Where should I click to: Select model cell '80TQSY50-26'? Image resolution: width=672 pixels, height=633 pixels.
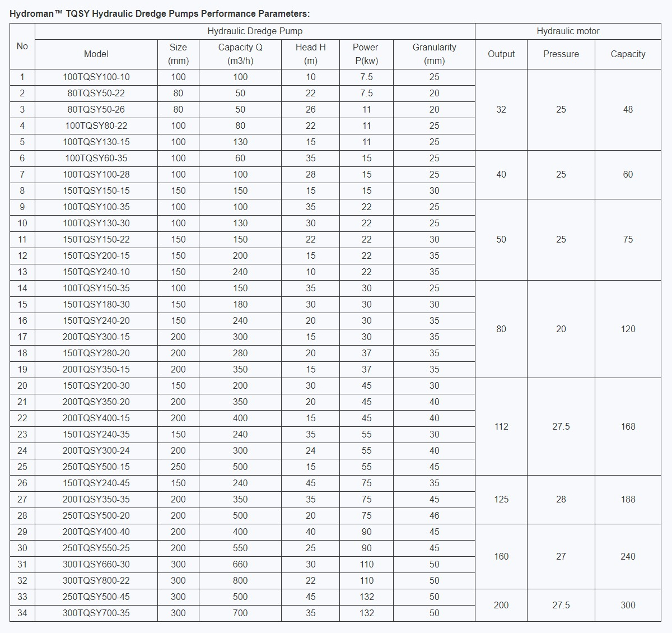(96, 110)
